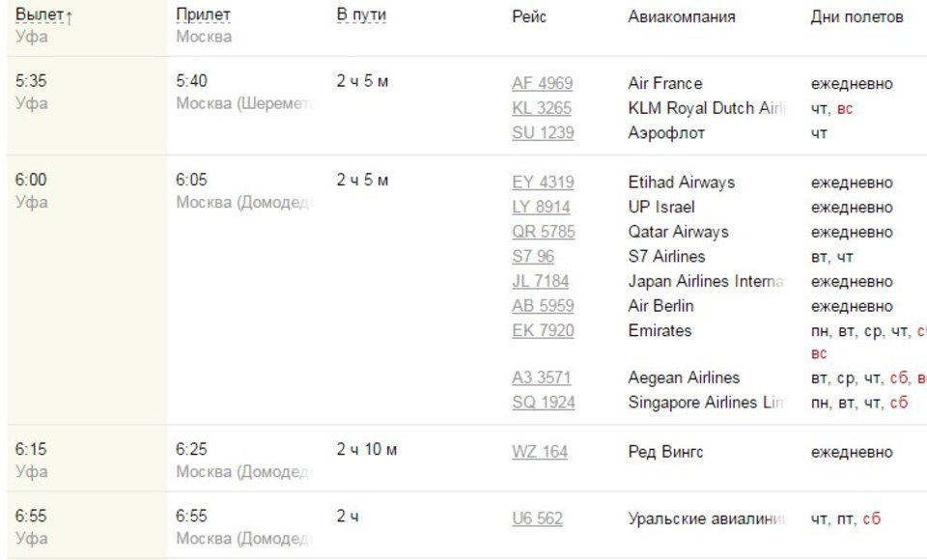The image size is (927, 560).
Task: Open flight EY 4319 Etihad link
Action: point(543,182)
